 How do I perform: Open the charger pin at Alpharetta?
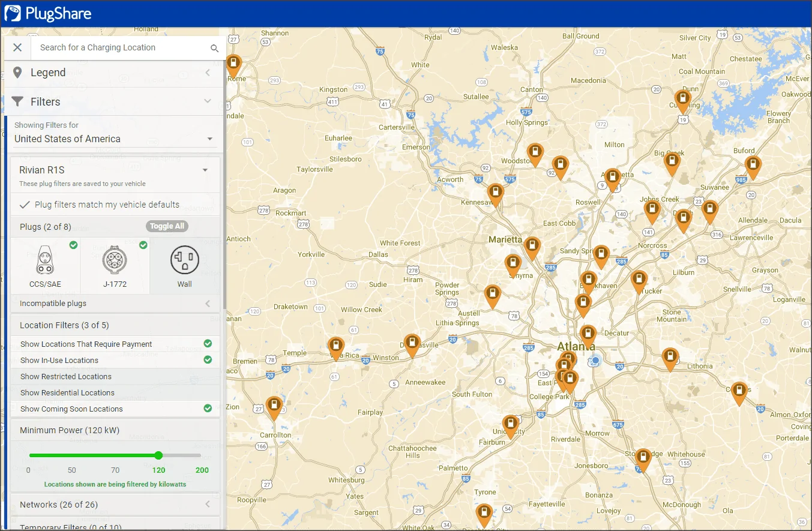tap(612, 179)
